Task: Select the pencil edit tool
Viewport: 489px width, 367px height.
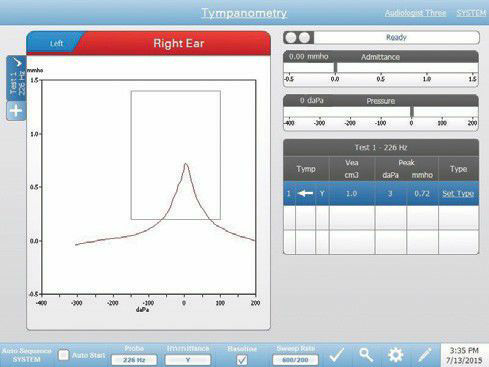Action: click(x=425, y=355)
